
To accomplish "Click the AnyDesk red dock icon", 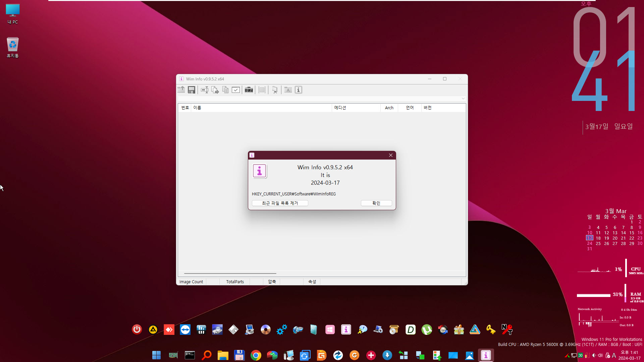I will tap(169, 329).
